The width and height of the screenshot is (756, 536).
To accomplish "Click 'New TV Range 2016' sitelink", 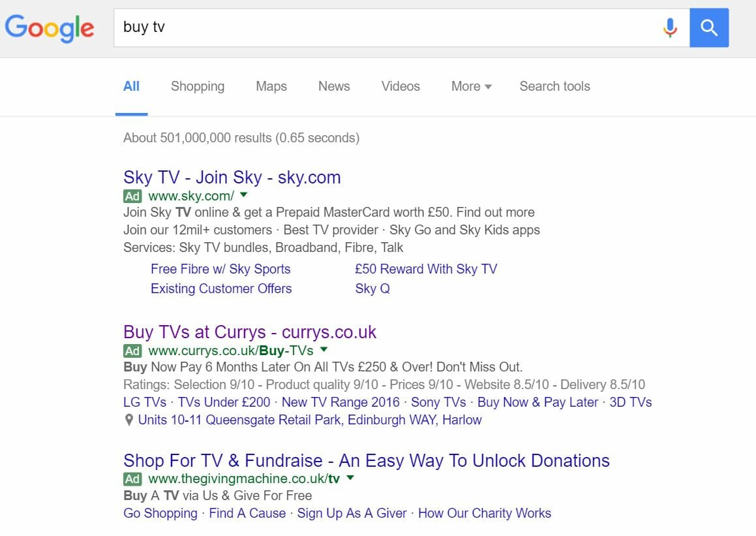I will pyautogui.click(x=341, y=402).
